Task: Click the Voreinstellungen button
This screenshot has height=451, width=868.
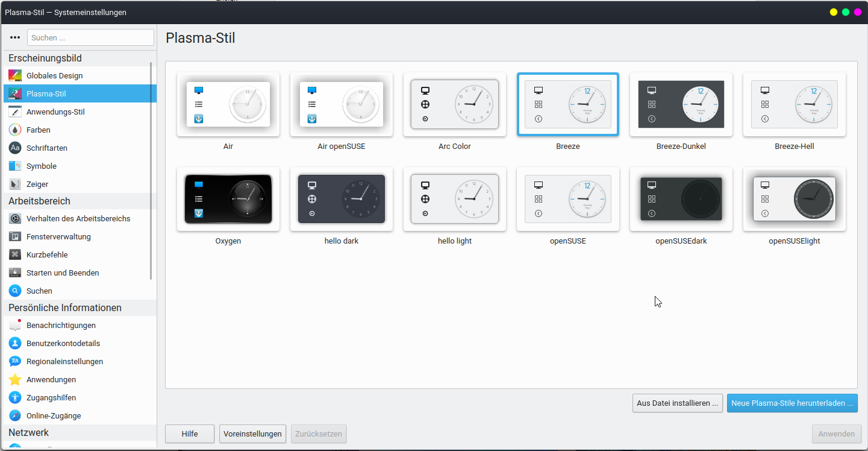Action: 252,434
